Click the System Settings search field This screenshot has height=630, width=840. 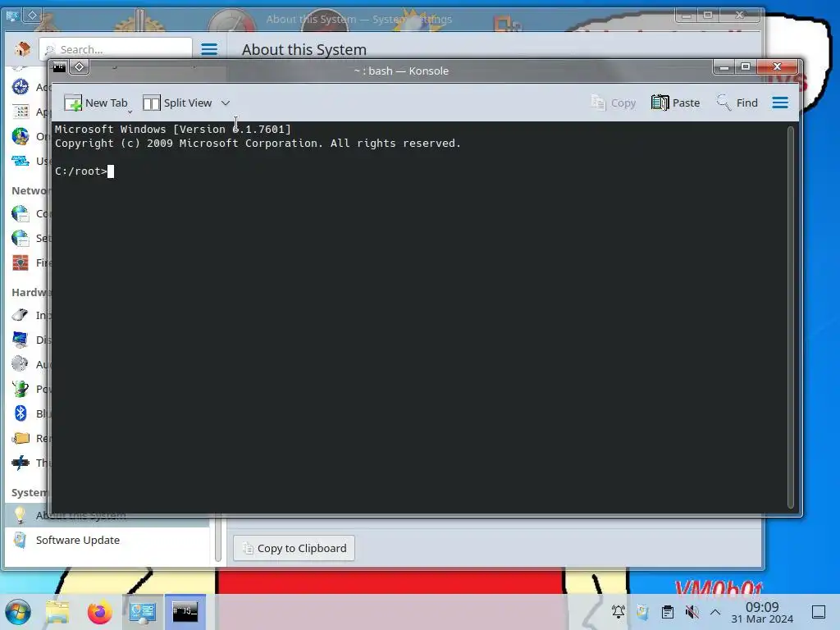(116, 49)
